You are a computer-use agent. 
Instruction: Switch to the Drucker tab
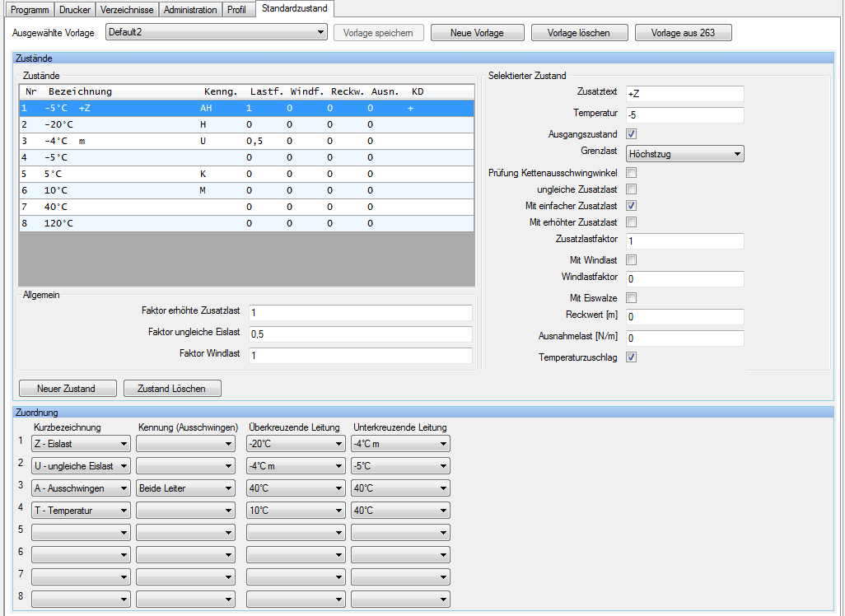pyautogui.click(x=74, y=10)
